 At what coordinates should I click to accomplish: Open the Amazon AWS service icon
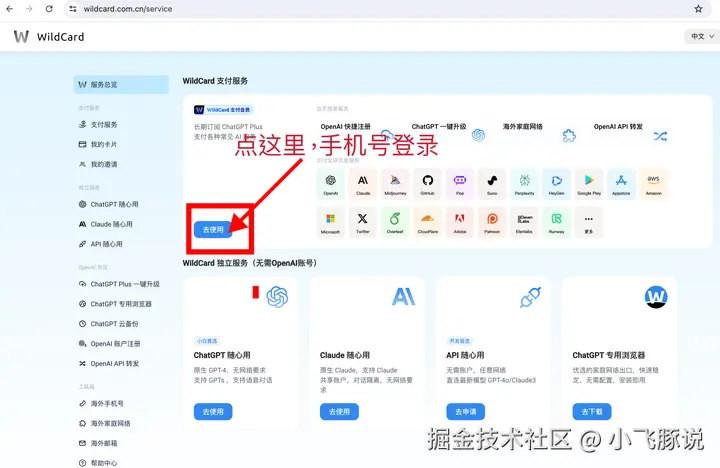[653, 184]
